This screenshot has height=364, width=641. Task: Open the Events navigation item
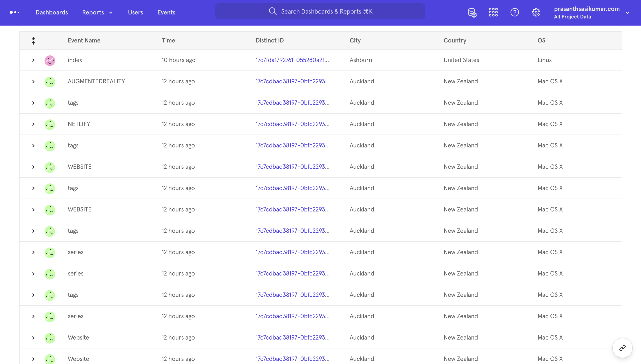(166, 12)
